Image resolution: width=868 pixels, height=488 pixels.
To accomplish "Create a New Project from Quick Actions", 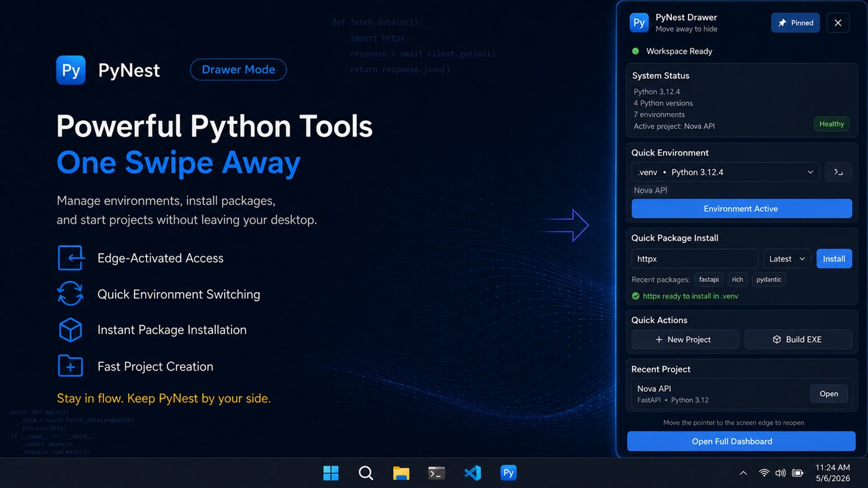I will tap(685, 339).
